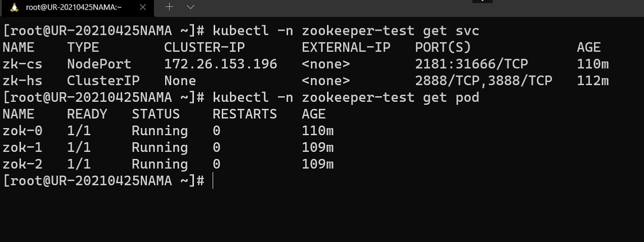
Task: Click the zk-hs service name
Action: coord(22,81)
